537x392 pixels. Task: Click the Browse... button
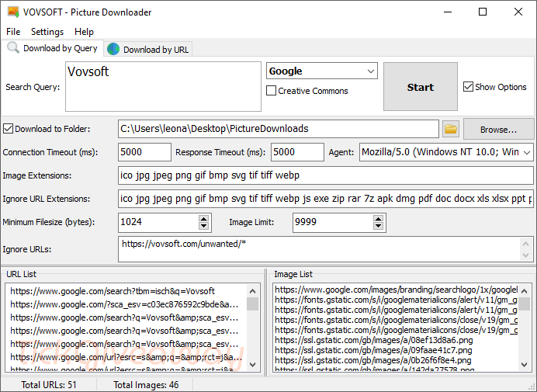pos(498,129)
